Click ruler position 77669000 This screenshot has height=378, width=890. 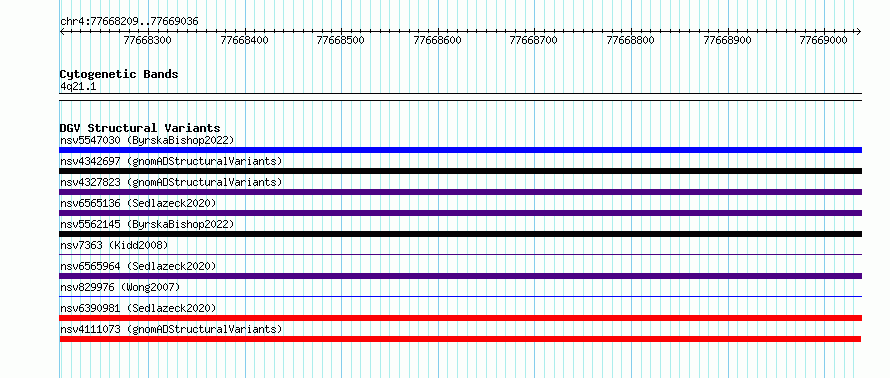824,40
